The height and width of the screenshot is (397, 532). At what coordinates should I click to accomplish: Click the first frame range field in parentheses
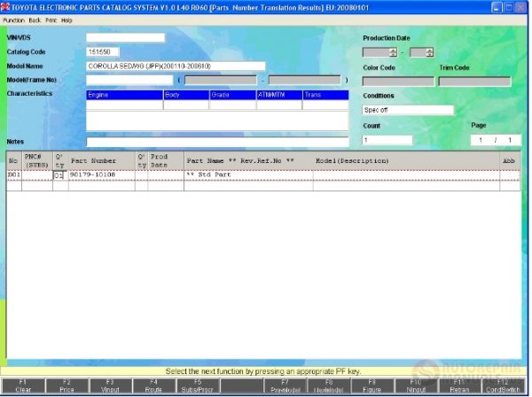tap(221, 81)
